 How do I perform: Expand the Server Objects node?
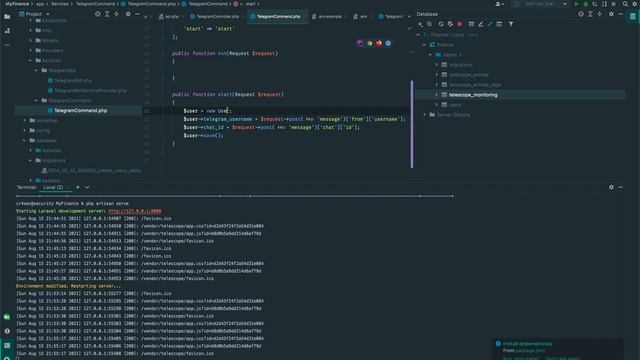point(424,115)
